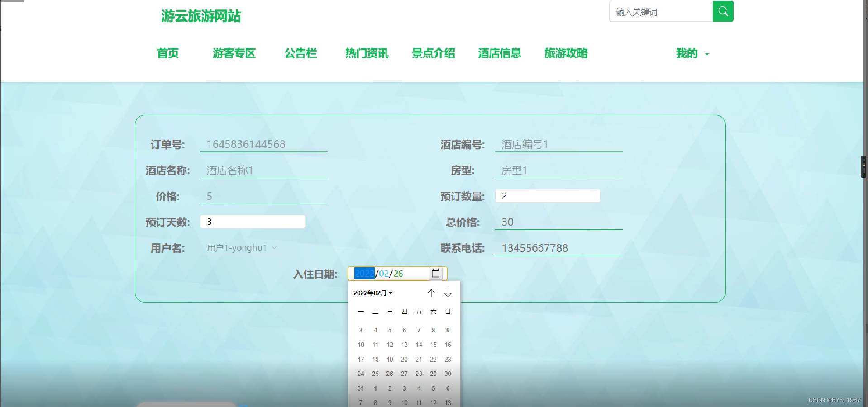Pick day 19 in the calendar

point(390,359)
